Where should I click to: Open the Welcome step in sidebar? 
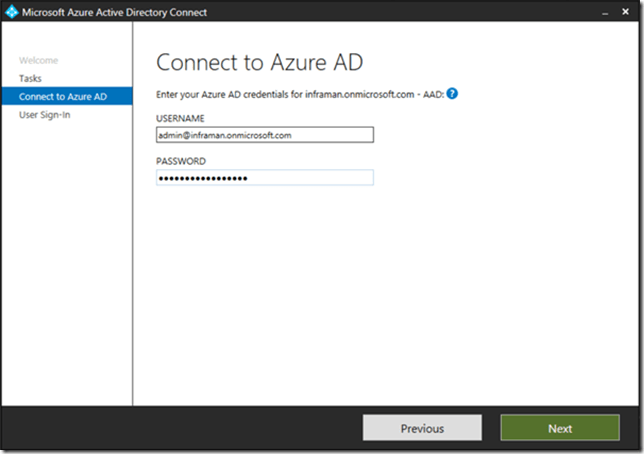[38, 60]
